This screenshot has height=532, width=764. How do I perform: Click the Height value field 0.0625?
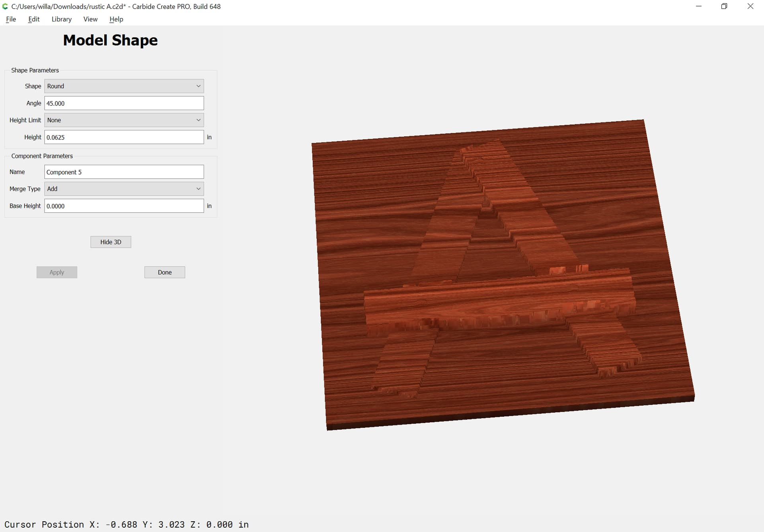pyautogui.click(x=124, y=137)
